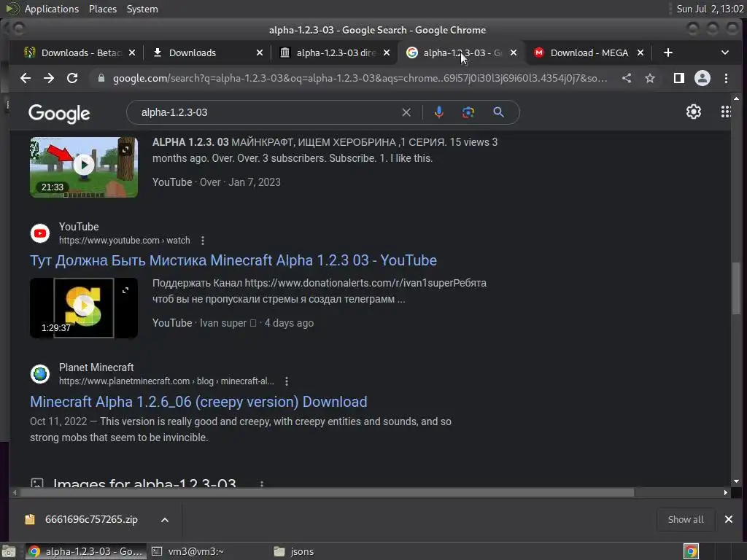Open the Places menu
The height and width of the screenshot is (560, 747).
point(102,9)
